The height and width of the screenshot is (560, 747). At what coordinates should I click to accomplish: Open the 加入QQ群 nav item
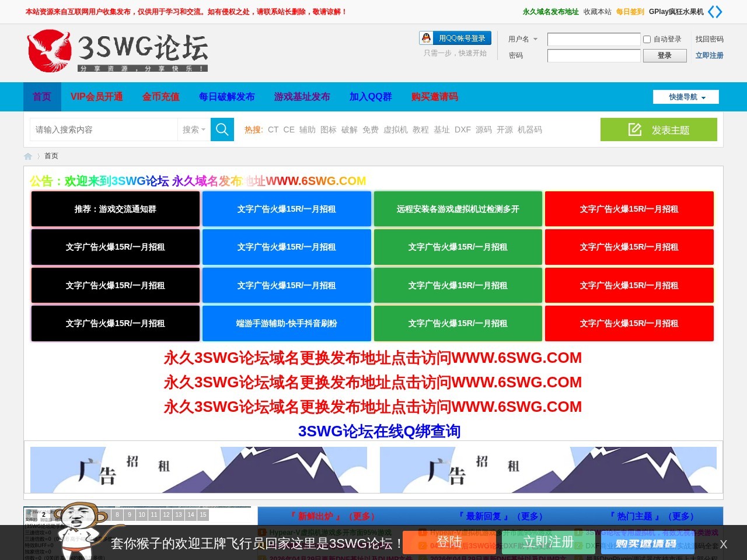(x=371, y=97)
